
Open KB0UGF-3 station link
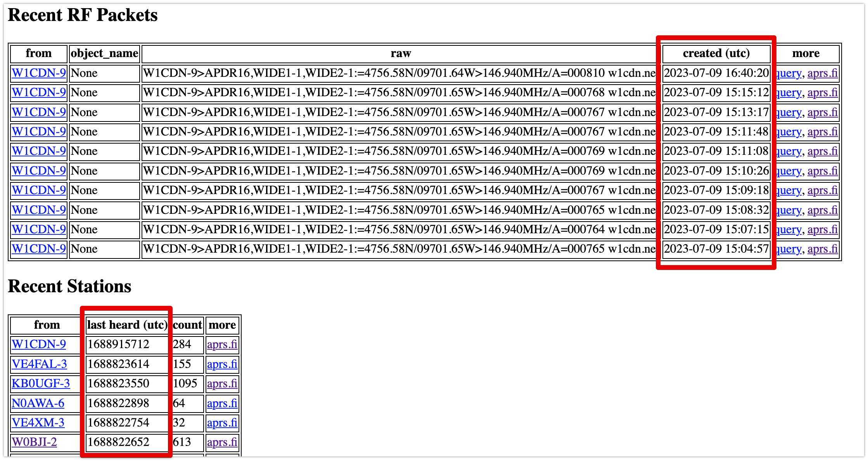pos(41,383)
